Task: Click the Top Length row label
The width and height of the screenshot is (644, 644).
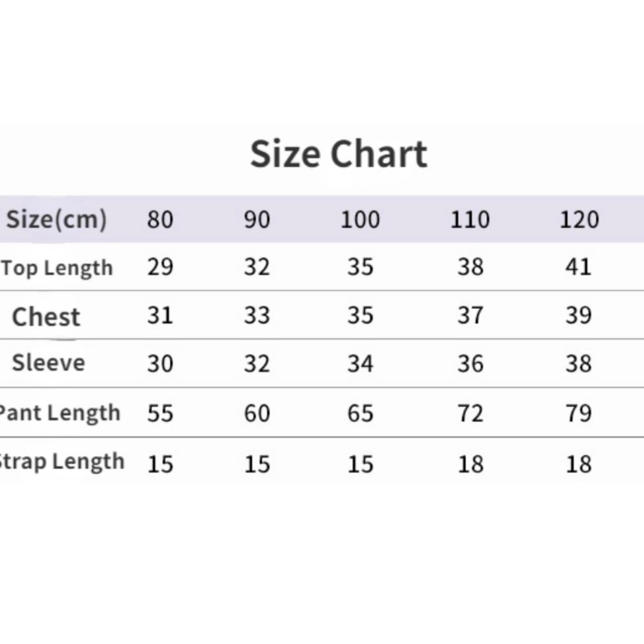Action: 57,268
